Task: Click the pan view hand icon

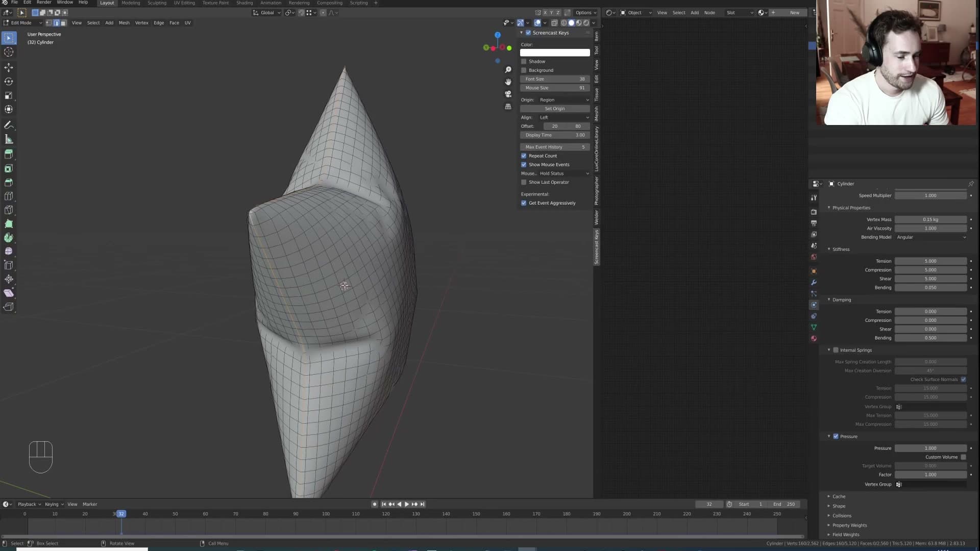Action: coord(508,82)
